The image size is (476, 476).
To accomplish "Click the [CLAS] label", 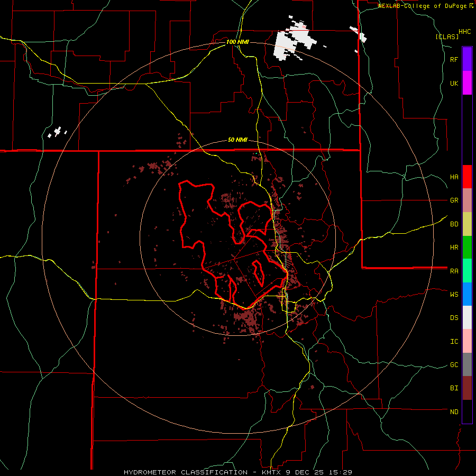I will tap(447, 36).
